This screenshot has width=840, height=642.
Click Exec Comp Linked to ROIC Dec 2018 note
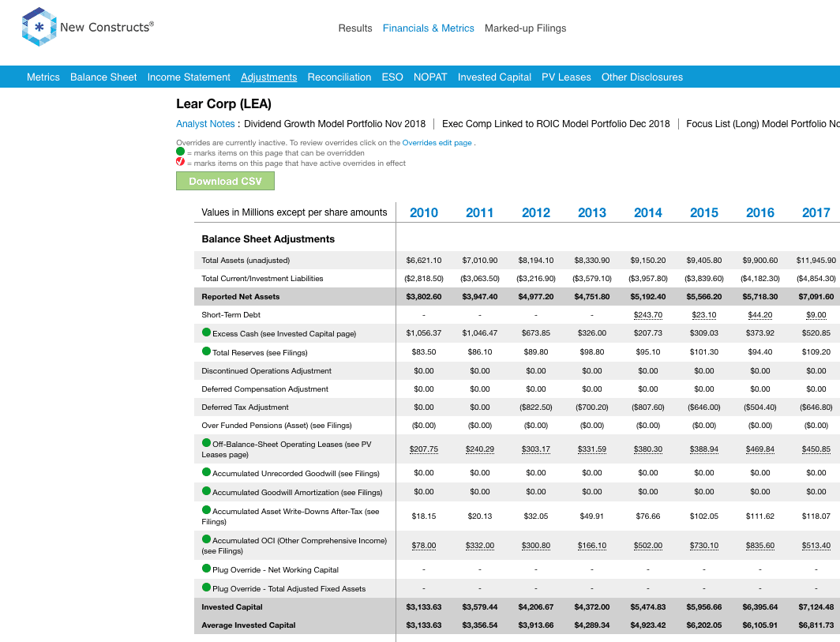(556, 124)
